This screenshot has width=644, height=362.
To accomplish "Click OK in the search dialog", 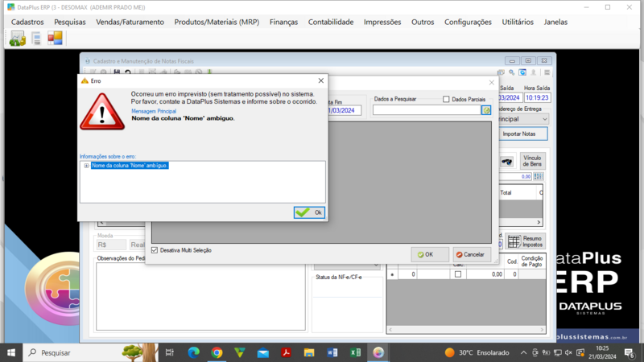I will point(430,254).
